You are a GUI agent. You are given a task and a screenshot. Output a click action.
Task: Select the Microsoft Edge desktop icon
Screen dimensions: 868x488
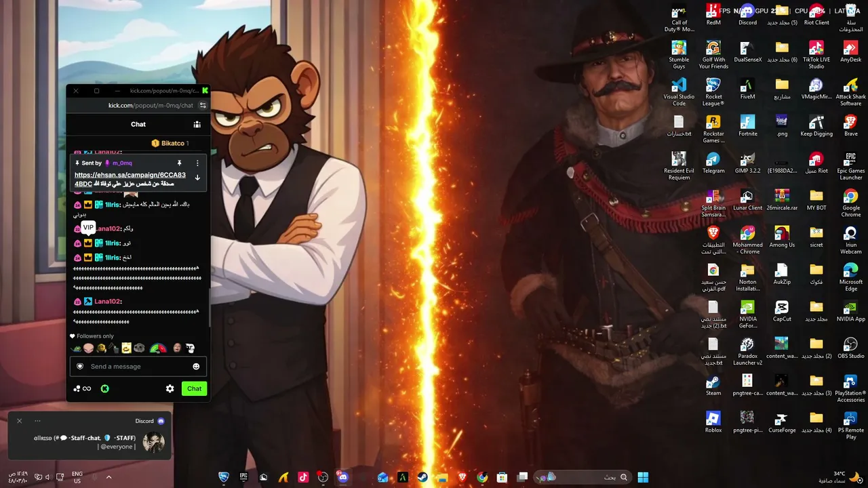851,278
